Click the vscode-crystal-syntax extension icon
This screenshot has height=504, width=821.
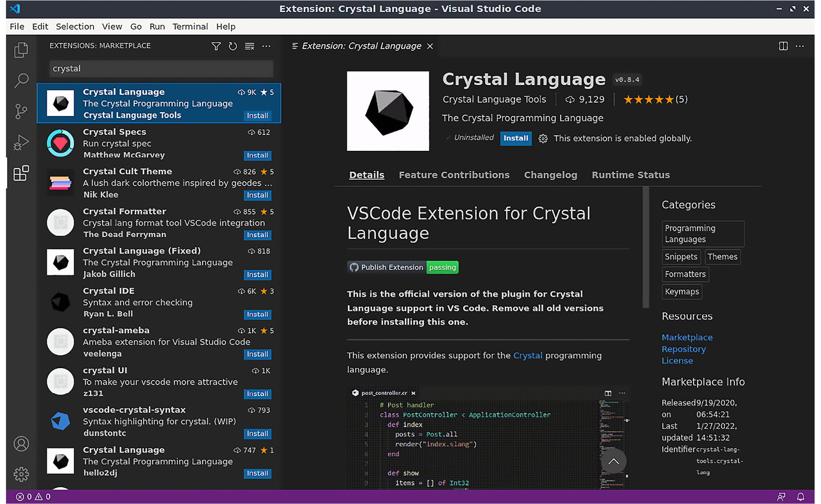[x=61, y=421]
